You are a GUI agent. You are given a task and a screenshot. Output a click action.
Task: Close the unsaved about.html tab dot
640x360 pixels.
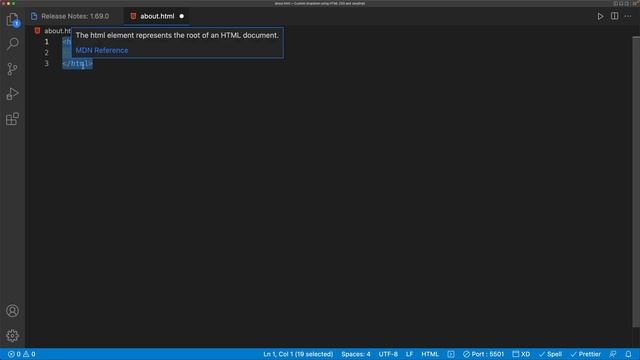click(x=182, y=16)
